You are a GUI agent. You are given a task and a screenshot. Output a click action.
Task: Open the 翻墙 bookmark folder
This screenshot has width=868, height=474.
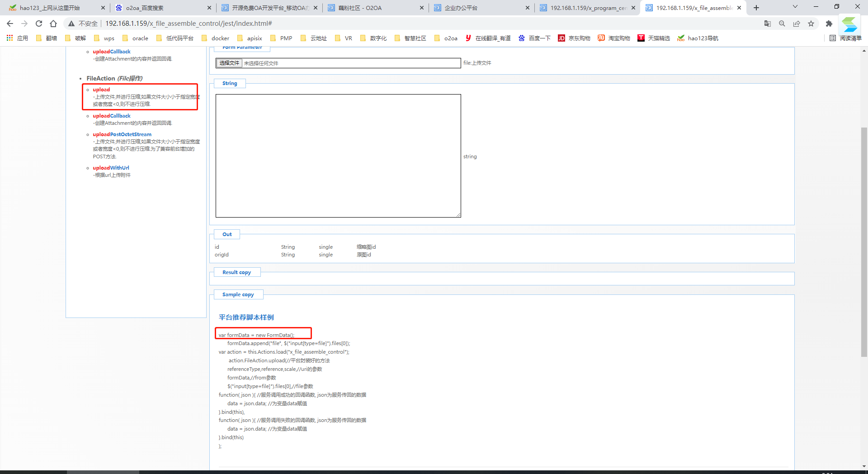coord(46,38)
